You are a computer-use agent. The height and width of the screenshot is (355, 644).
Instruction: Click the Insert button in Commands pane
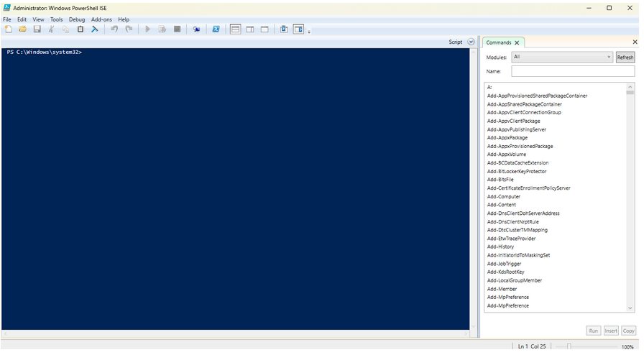tap(611, 331)
